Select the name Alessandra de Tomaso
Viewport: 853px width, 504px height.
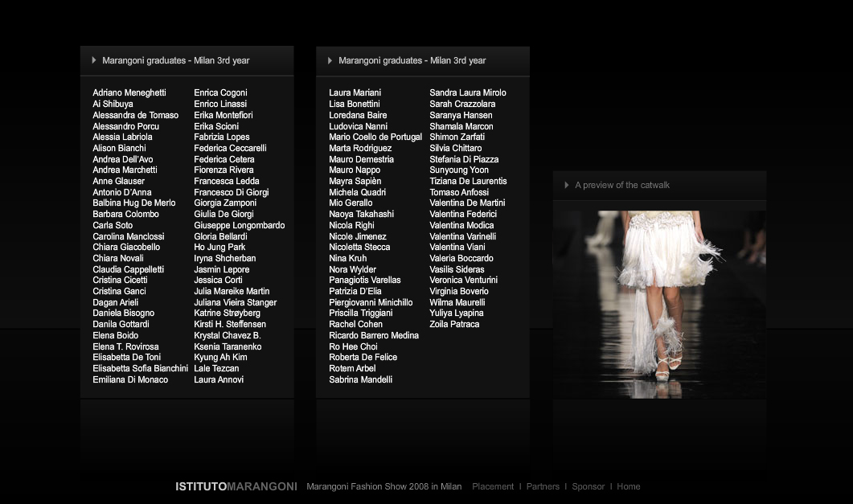[x=135, y=115]
